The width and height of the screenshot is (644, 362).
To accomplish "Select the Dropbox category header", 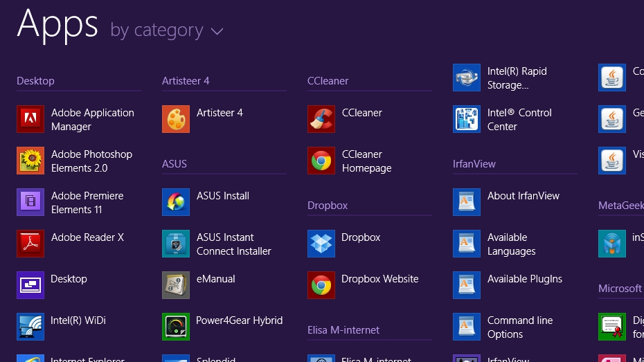I will (328, 205).
